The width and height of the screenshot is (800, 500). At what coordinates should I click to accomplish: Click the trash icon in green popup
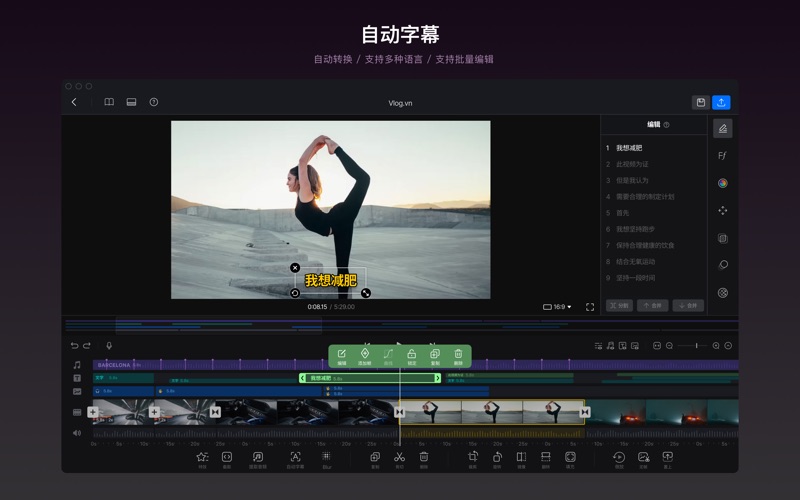[458, 354]
